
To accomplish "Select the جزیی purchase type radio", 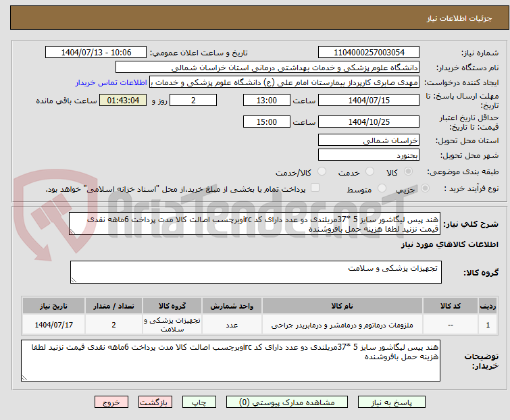I will (425, 188).
